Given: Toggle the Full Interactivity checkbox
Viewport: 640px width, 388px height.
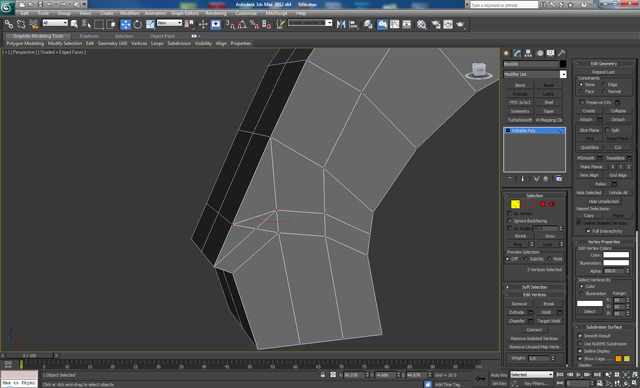Looking at the screenshot, I should click(x=588, y=231).
